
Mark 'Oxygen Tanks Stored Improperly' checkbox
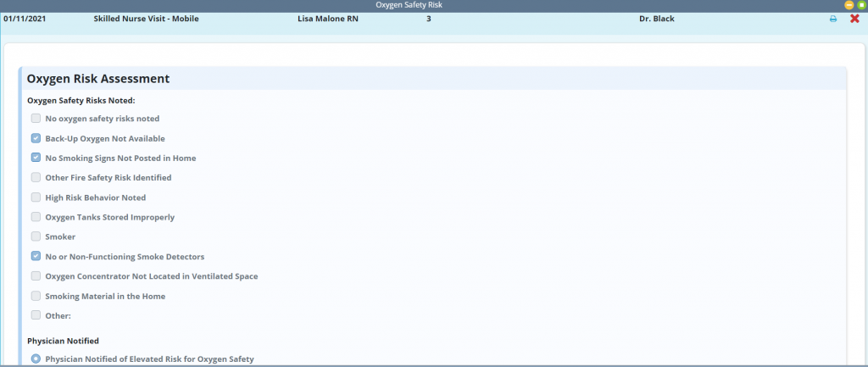(36, 217)
